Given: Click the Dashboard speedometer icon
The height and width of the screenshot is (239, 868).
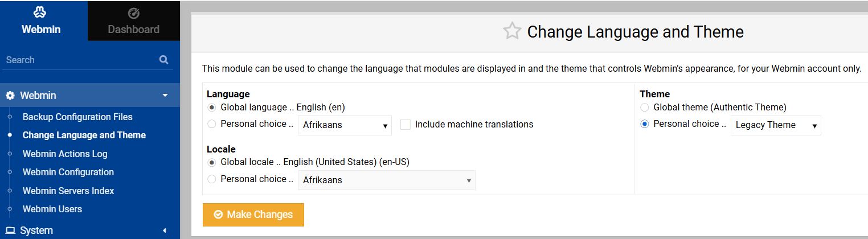Looking at the screenshot, I should click(x=133, y=14).
